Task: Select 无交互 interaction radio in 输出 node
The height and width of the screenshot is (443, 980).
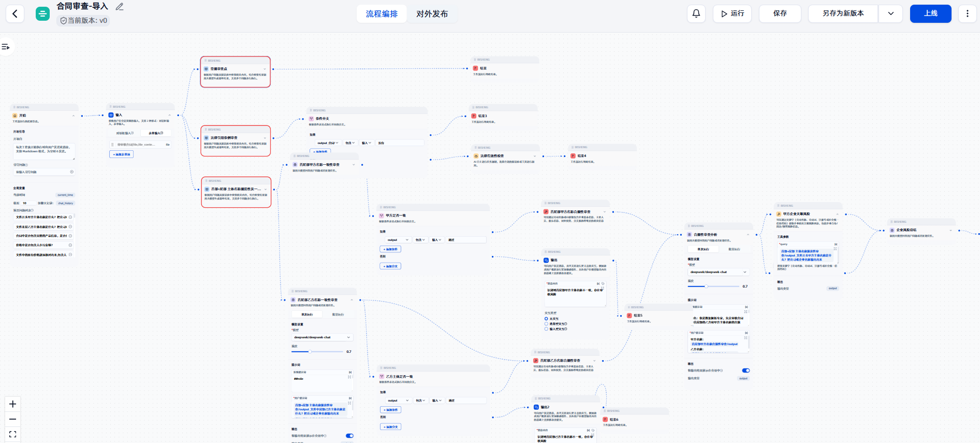Action: [546, 319]
